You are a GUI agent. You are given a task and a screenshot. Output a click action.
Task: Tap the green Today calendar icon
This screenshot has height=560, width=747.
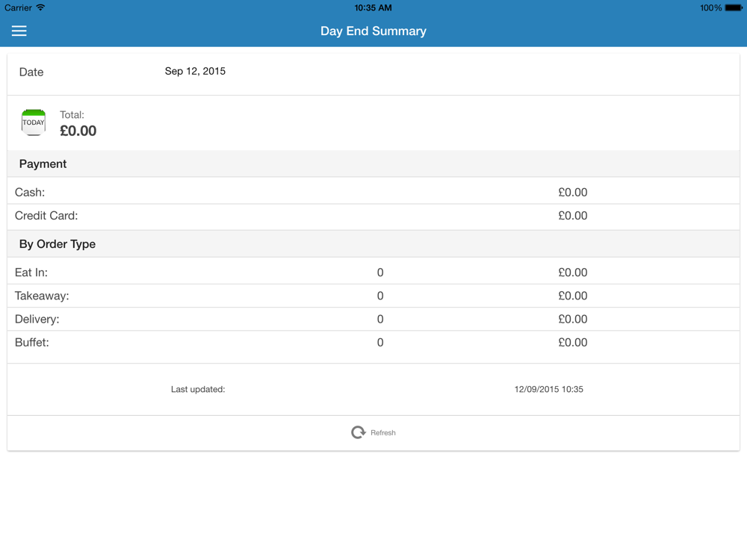click(34, 122)
